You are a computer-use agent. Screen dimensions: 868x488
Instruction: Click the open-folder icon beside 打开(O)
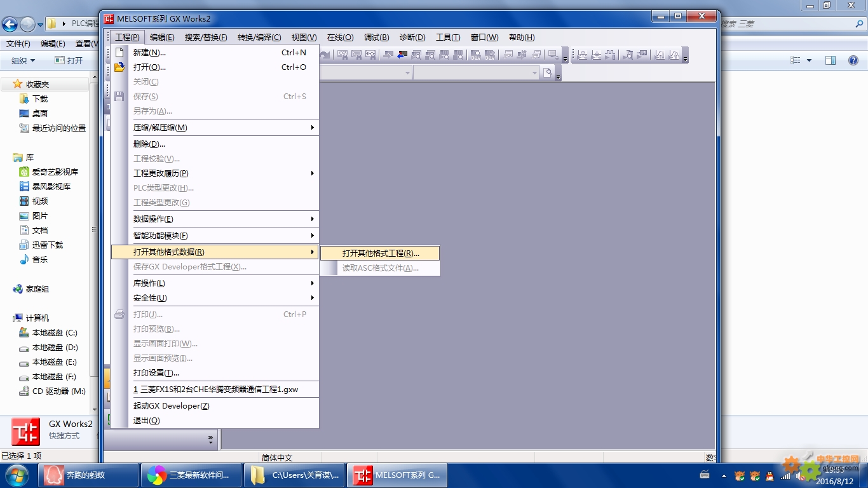tap(119, 67)
